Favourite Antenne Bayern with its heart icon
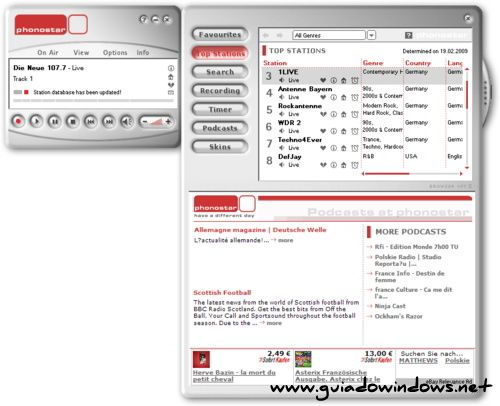 323,97
